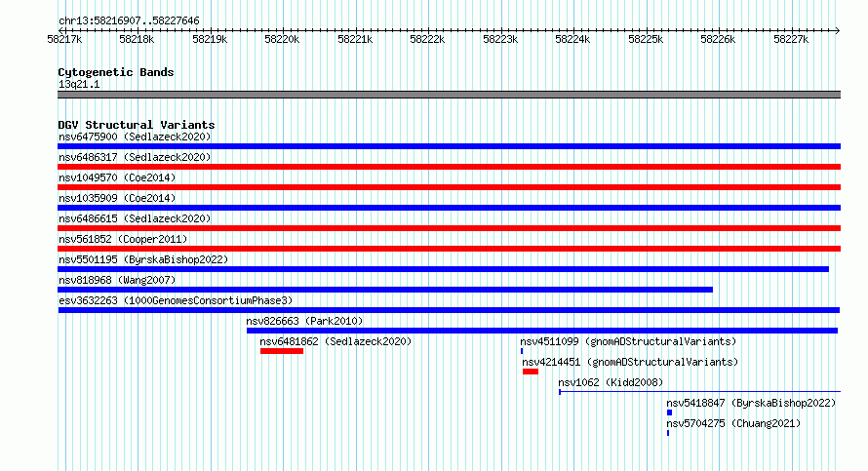Viewport: 868px width, 471px height.
Task: Click the 58220k ruler tick label
Action: point(282,39)
